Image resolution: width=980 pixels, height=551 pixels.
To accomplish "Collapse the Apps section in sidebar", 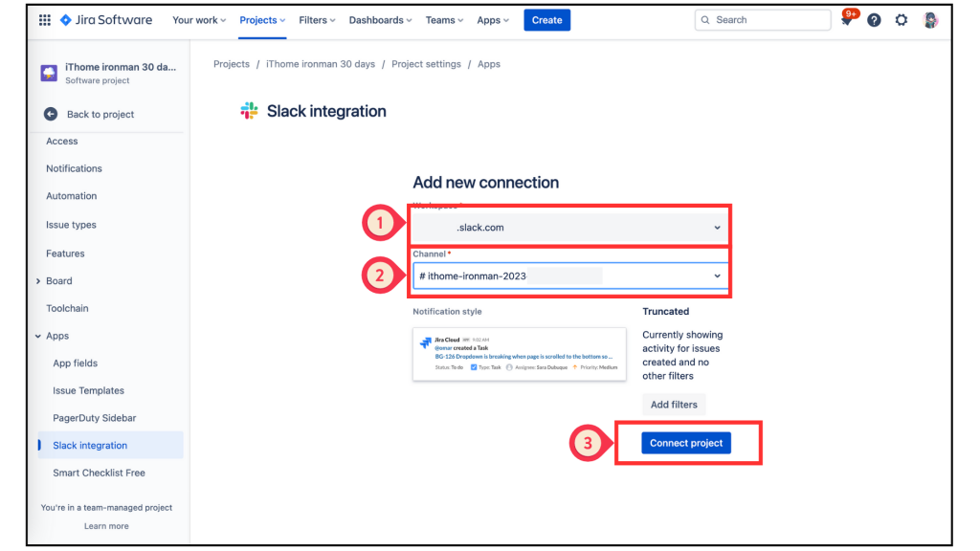I will [38, 336].
